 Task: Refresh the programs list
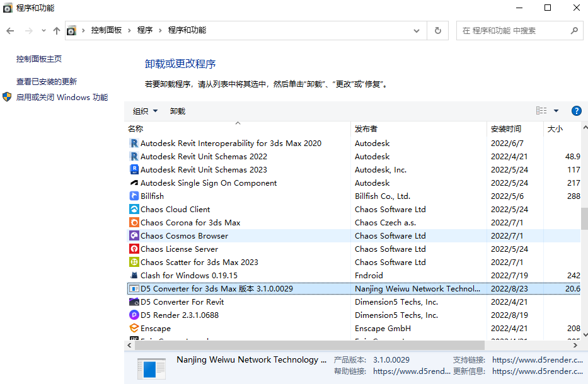[437, 30]
